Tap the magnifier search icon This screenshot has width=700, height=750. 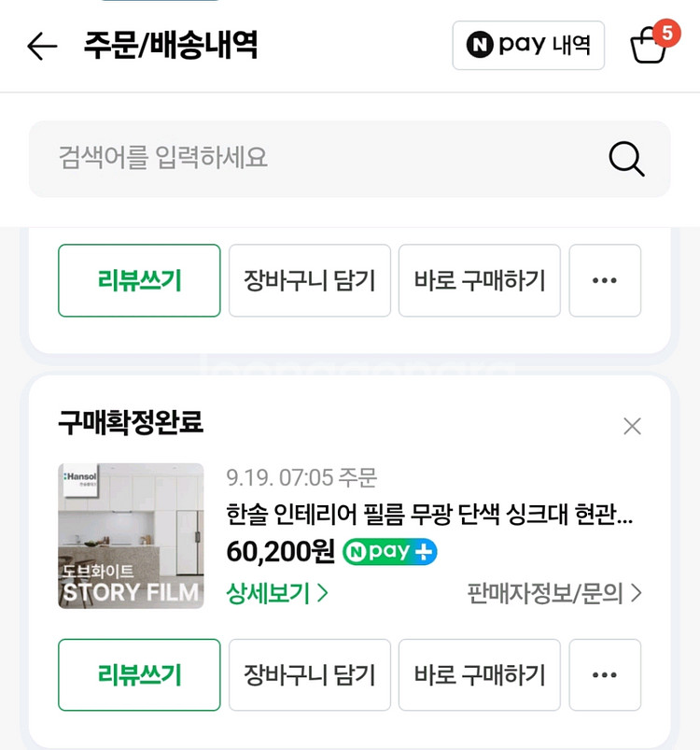coord(626,159)
